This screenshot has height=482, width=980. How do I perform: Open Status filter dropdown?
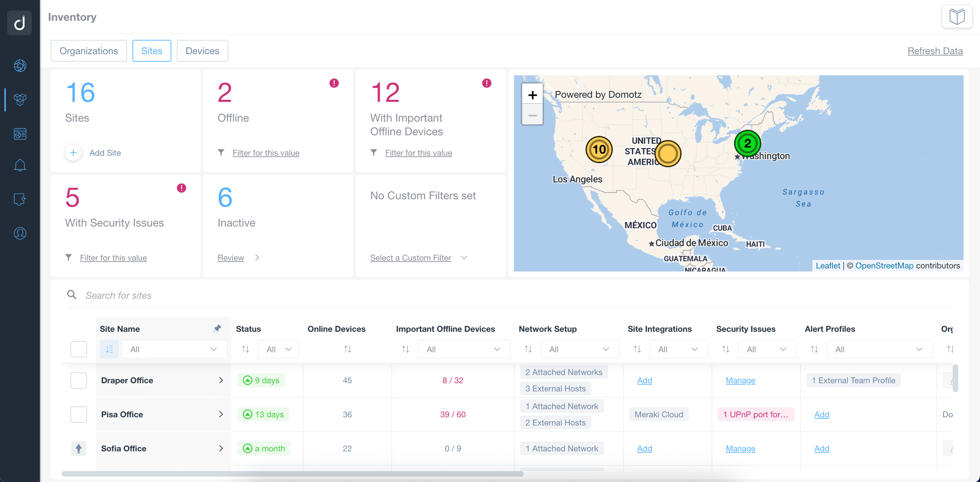(x=279, y=349)
